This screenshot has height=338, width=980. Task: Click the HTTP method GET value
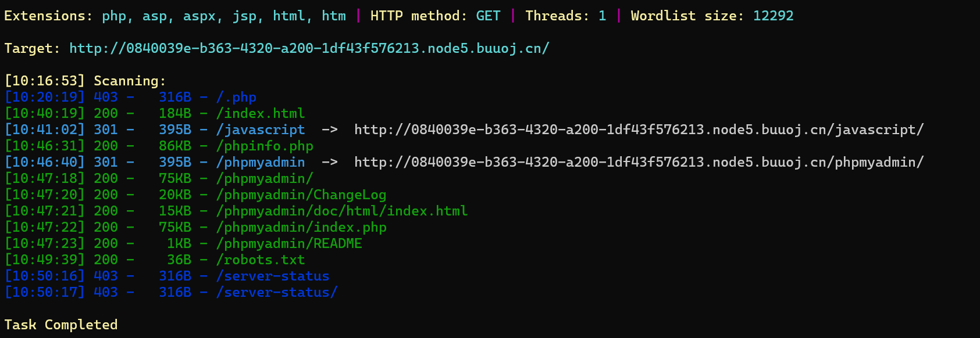pos(488,16)
